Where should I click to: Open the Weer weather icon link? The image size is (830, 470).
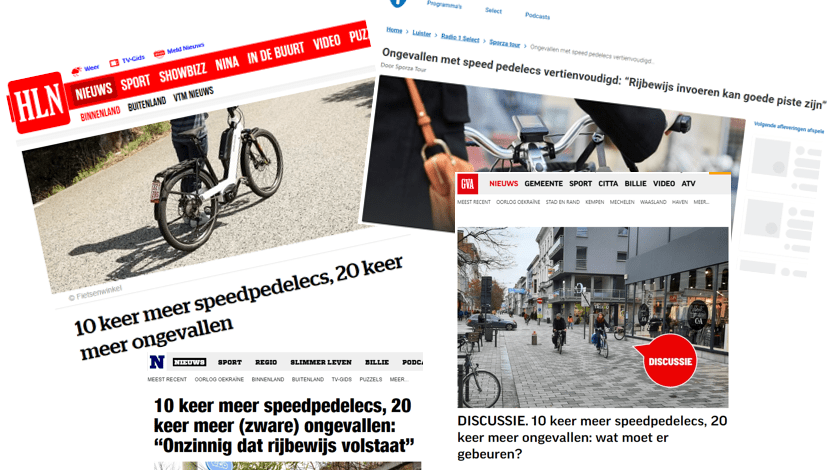tap(77, 71)
